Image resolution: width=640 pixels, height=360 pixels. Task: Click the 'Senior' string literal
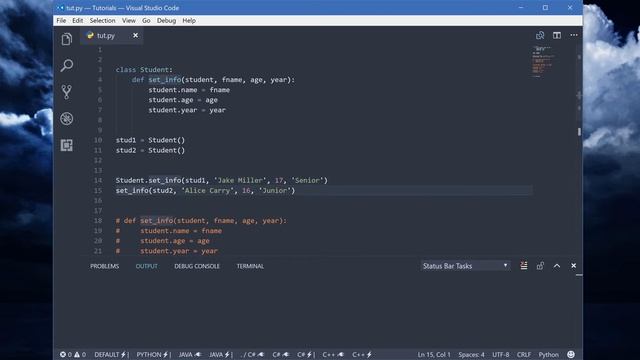pyautogui.click(x=307, y=180)
